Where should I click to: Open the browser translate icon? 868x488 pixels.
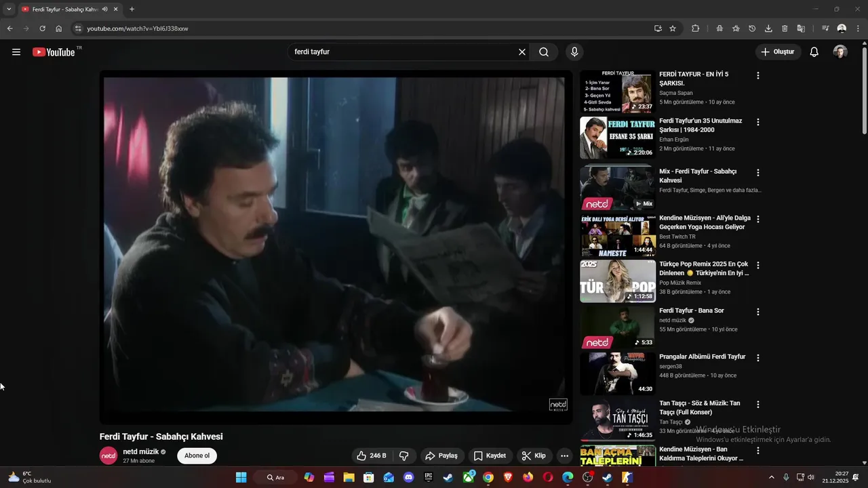(x=801, y=28)
